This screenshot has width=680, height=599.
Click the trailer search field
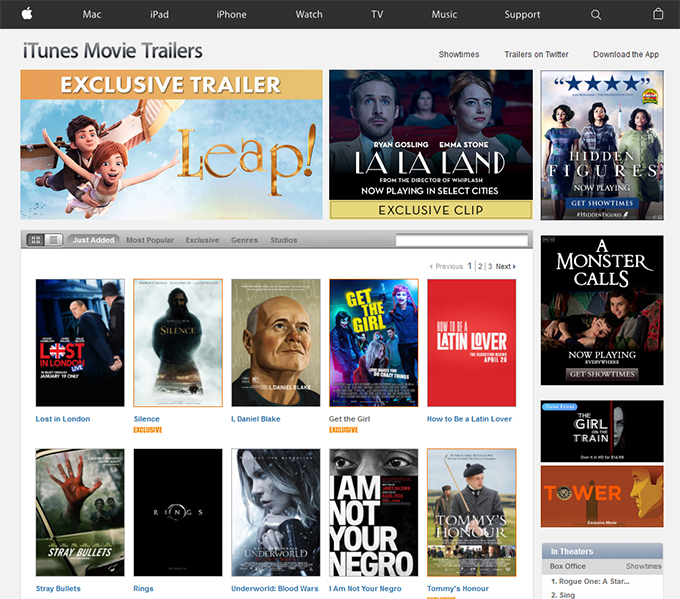[462, 240]
